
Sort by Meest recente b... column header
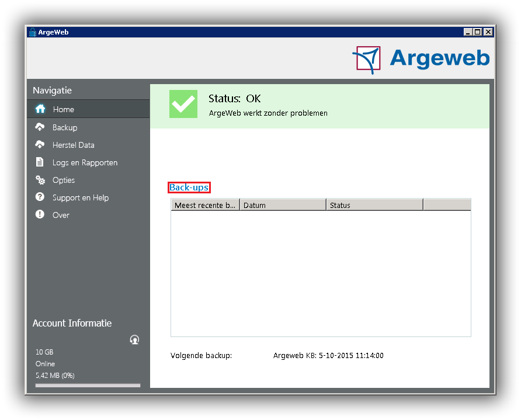(206, 205)
